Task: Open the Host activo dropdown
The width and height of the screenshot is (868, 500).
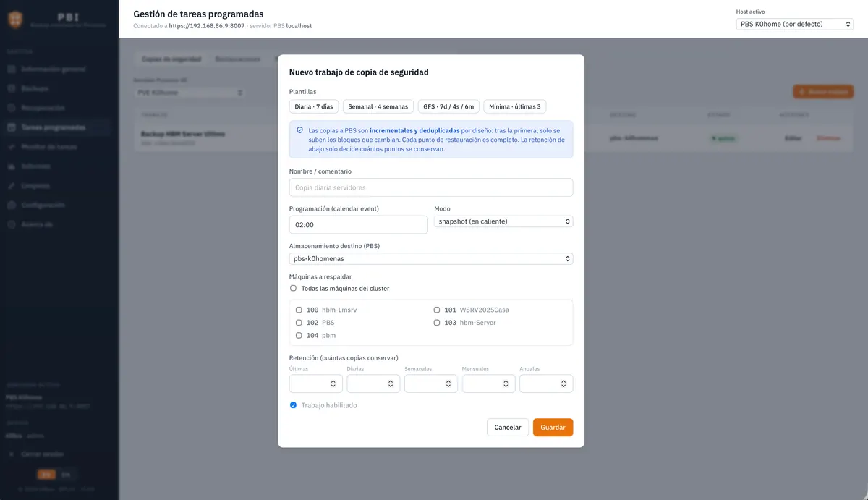Action: tap(794, 24)
